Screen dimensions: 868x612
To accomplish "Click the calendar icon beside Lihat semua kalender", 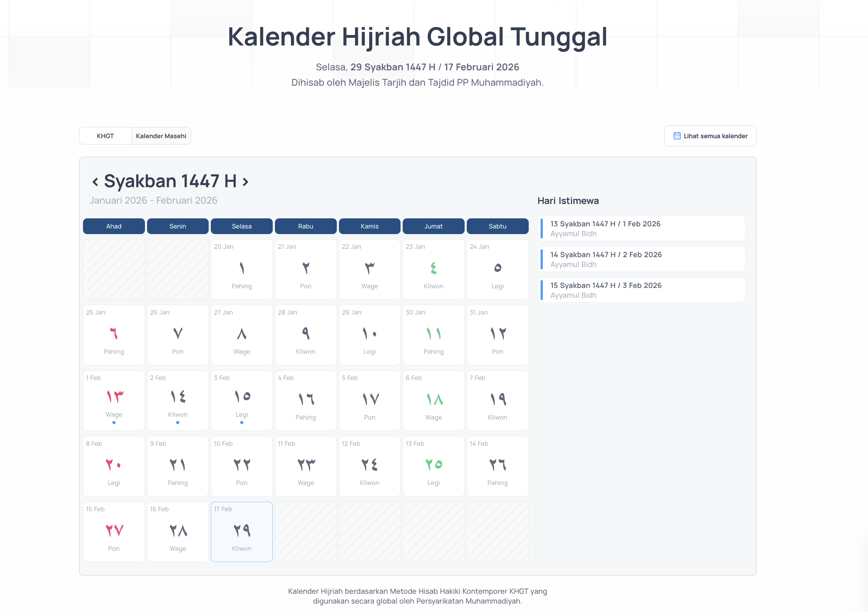I will (x=677, y=136).
